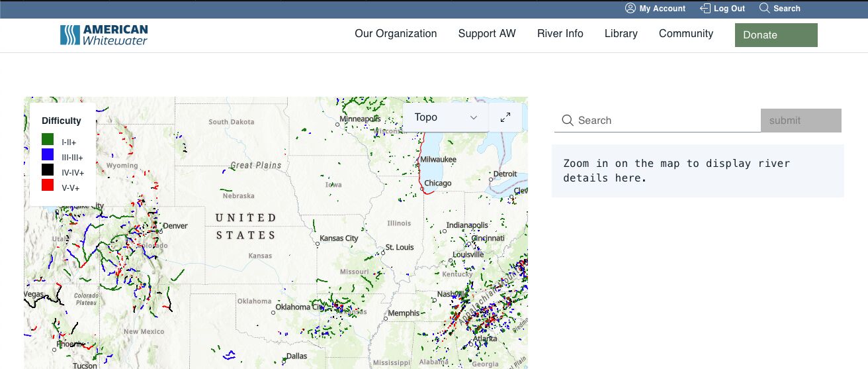Open the Community menu

click(x=685, y=34)
